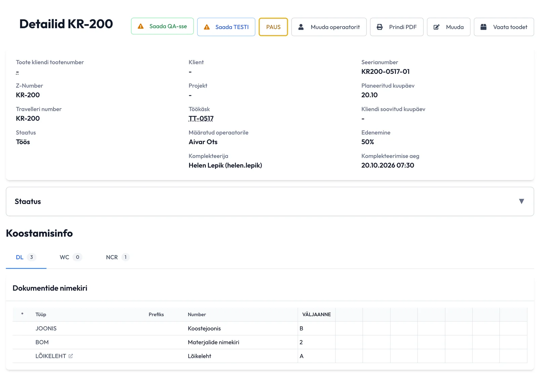
Task: Click serial number KR200-0517-01
Action: point(385,72)
